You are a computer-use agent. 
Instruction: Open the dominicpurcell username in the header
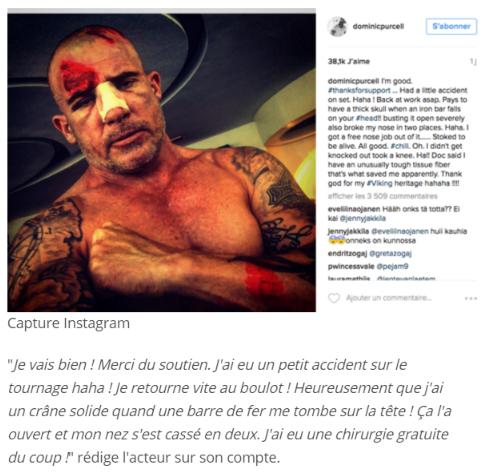coord(378,26)
